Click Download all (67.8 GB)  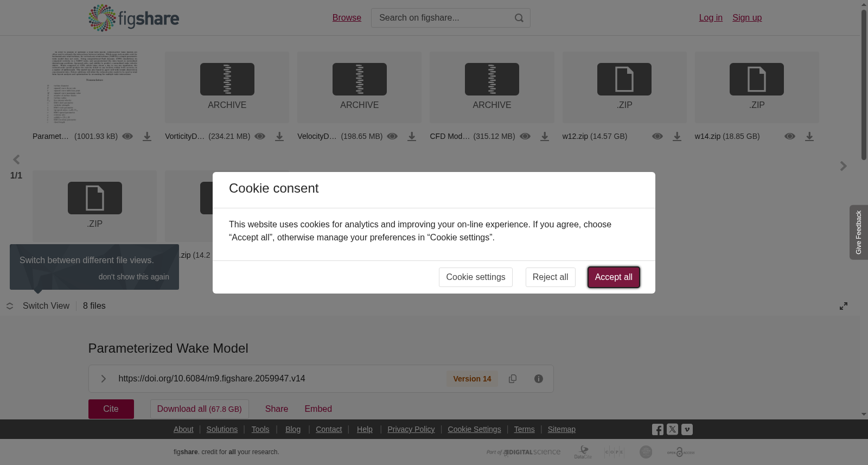pyautogui.click(x=200, y=409)
